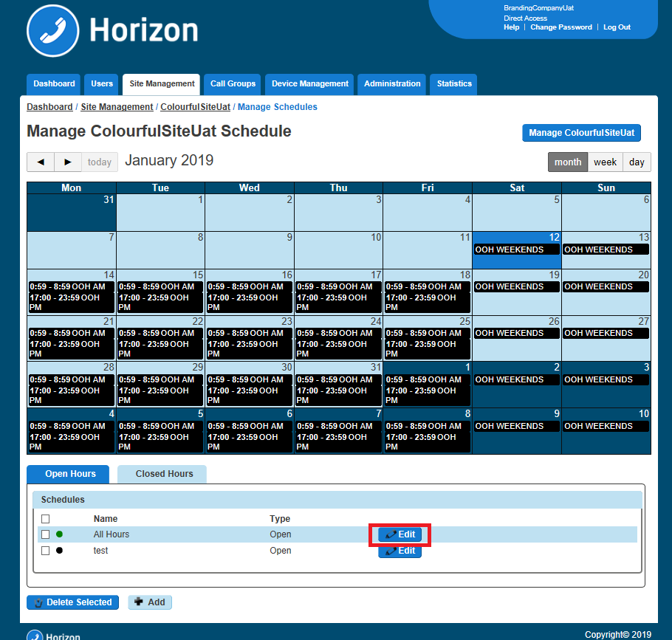Screen dimensions: 672x640
Task: Click Dashboard in the breadcrumb
Action: click(49, 106)
